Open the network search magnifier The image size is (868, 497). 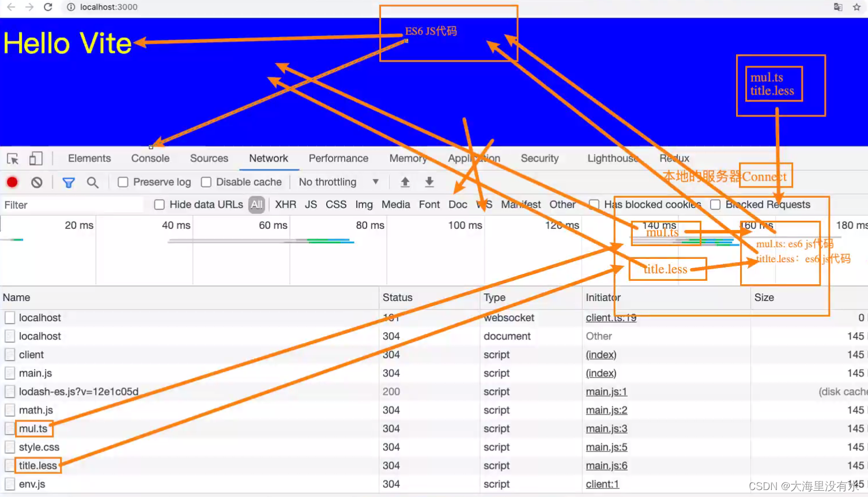coord(92,182)
